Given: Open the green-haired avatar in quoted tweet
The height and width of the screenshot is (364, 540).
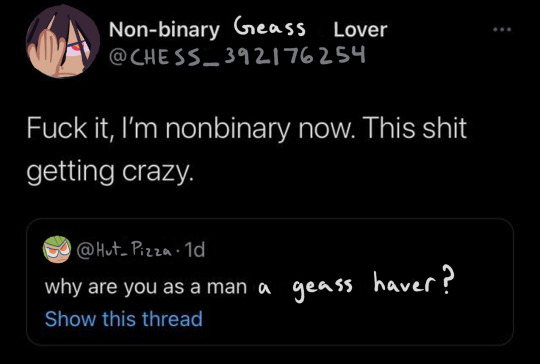Looking at the screenshot, I should tap(57, 249).
